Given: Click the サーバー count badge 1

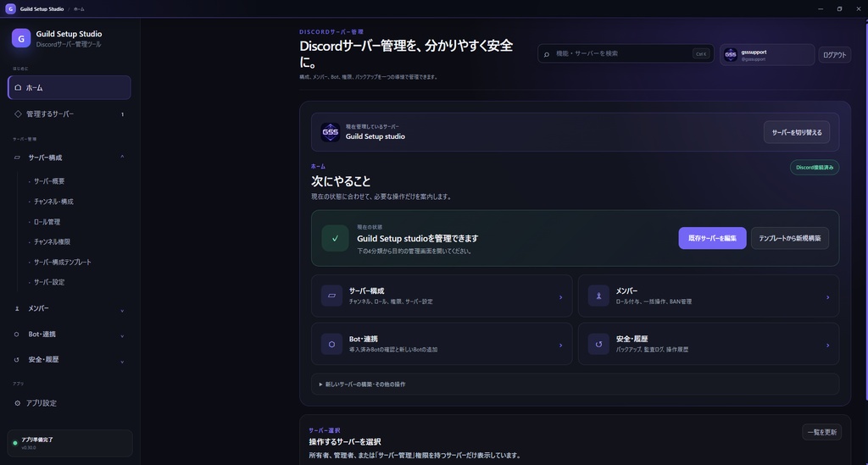Looking at the screenshot, I should point(122,114).
